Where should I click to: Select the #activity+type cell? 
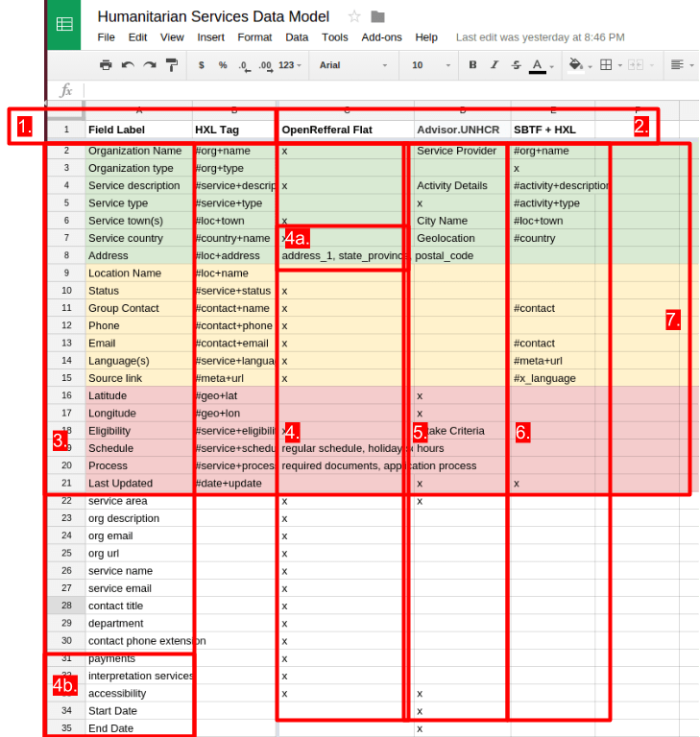point(553,203)
